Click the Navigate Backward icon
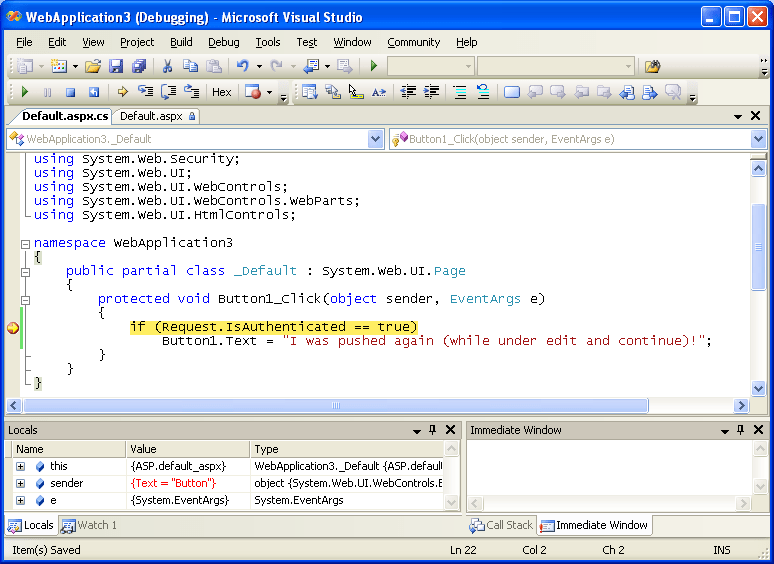Image resolution: width=774 pixels, height=564 pixels. pyautogui.click(x=311, y=66)
